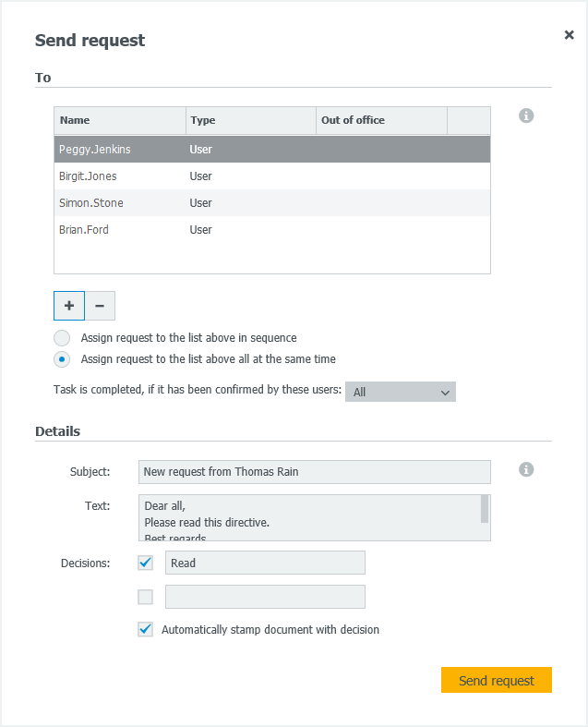This screenshot has width=588, height=727.
Task: Uncheck the Read decision checkbox
Action: (x=145, y=563)
